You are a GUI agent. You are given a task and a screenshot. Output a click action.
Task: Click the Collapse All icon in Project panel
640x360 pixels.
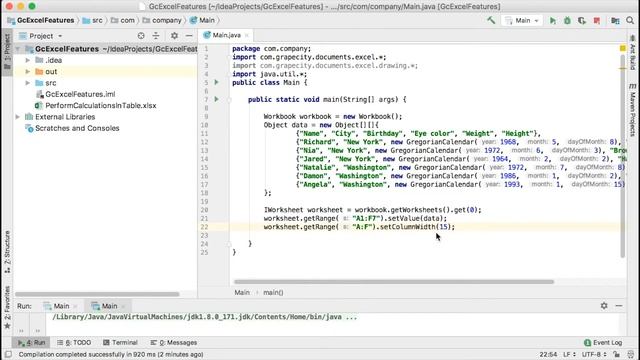click(156, 36)
